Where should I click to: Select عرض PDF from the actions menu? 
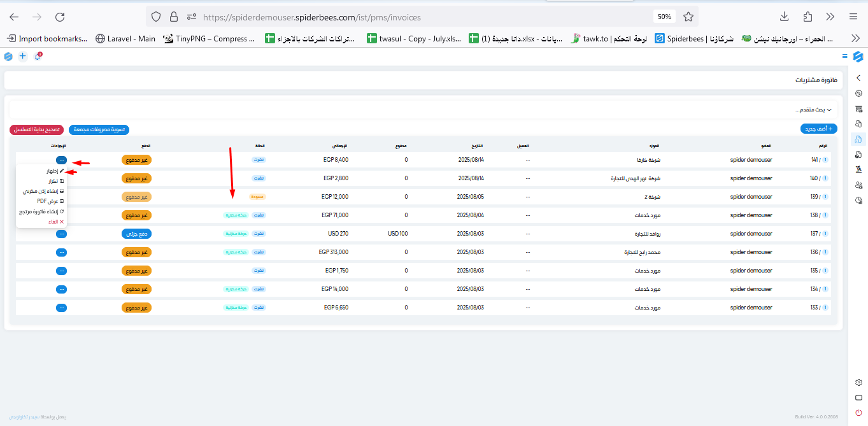[x=41, y=201]
